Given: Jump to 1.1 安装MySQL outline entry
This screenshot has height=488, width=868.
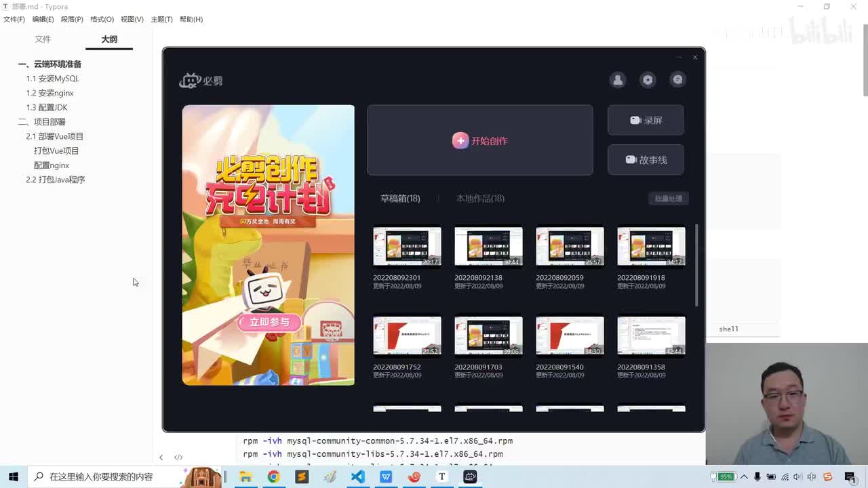Looking at the screenshot, I should (x=53, y=79).
